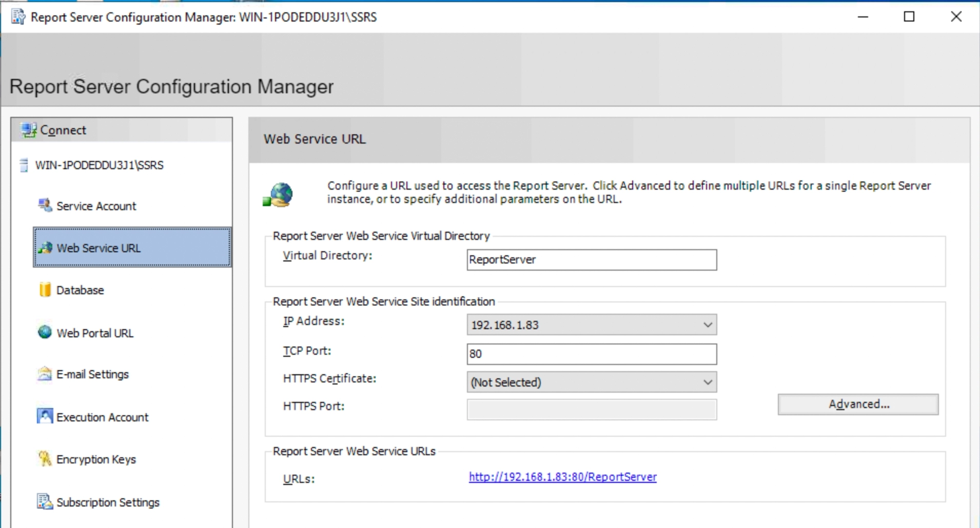Image resolution: width=980 pixels, height=528 pixels.
Task: Click the E-mail Settings envelope icon
Action: tap(45, 374)
